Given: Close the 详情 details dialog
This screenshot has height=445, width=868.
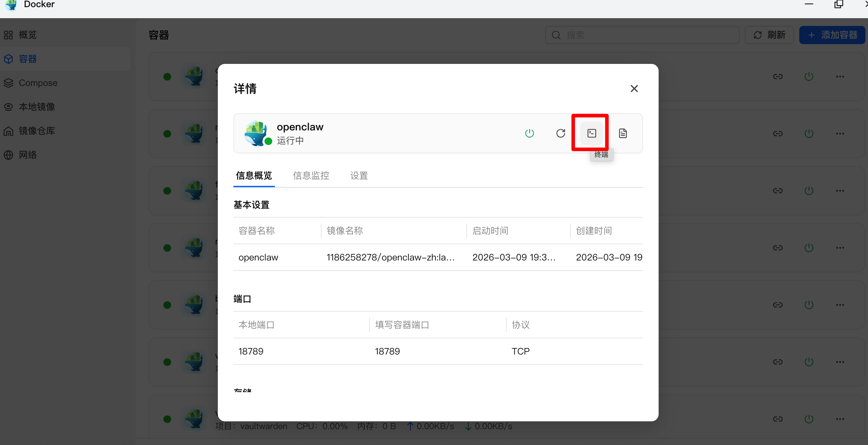Looking at the screenshot, I should coord(634,89).
